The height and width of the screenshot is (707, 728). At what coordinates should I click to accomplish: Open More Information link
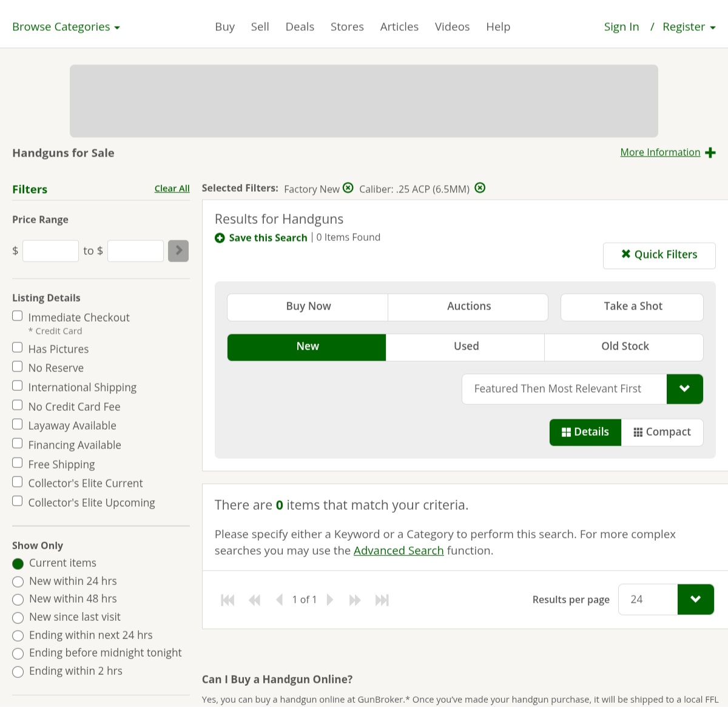point(660,152)
